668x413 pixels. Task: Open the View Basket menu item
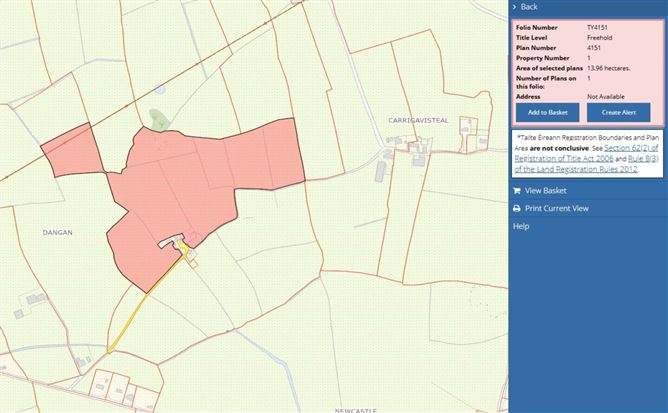[x=545, y=191]
